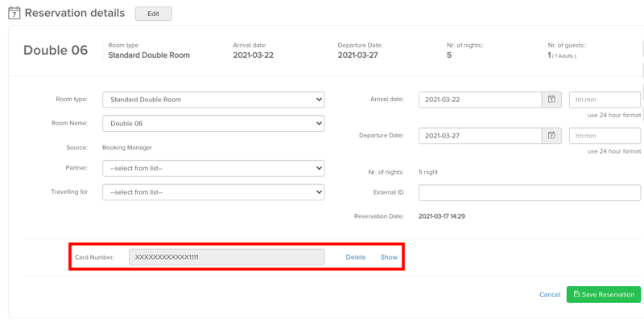Open the Room Name dropdown showing Double 06
The image size is (644, 320).
pyautogui.click(x=213, y=124)
